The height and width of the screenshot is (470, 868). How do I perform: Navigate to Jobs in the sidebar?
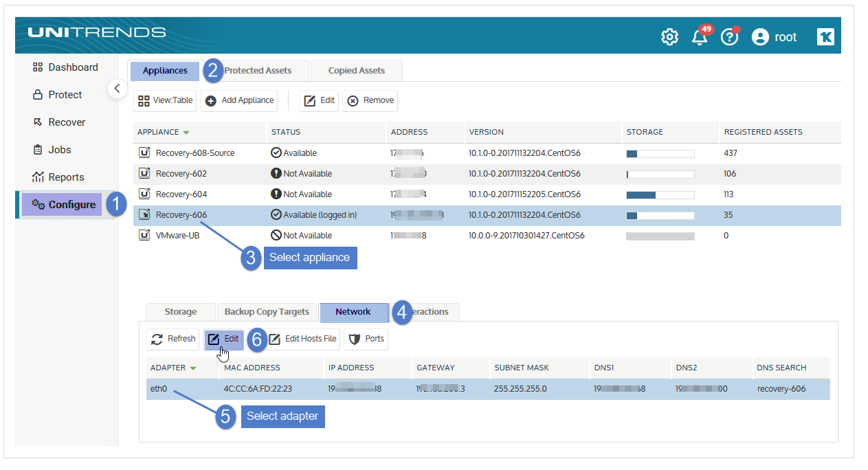click(x=52, y=150)
